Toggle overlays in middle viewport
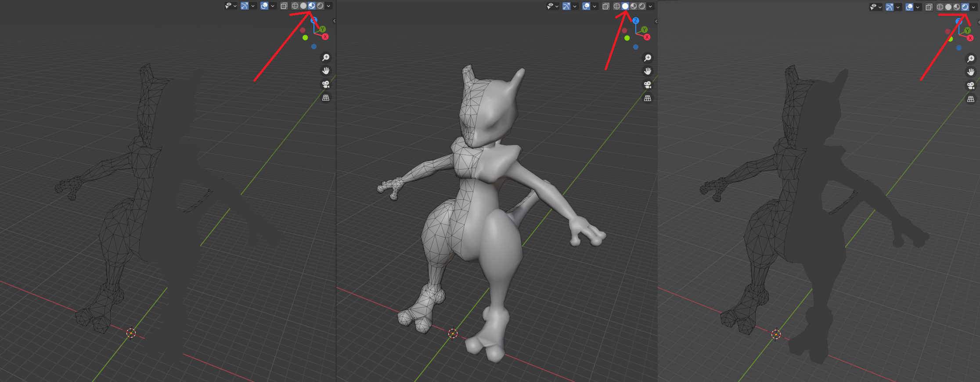 (586, 6)
